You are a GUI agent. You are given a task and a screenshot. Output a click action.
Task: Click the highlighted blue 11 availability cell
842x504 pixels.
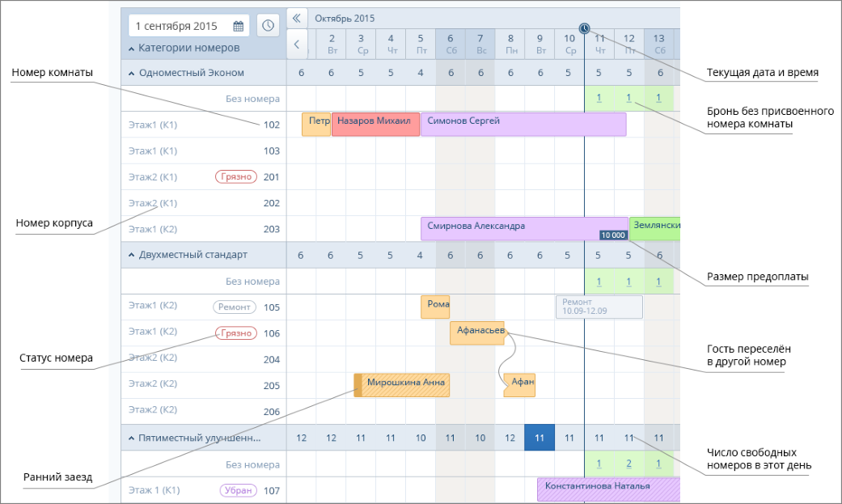pos(539,438)
